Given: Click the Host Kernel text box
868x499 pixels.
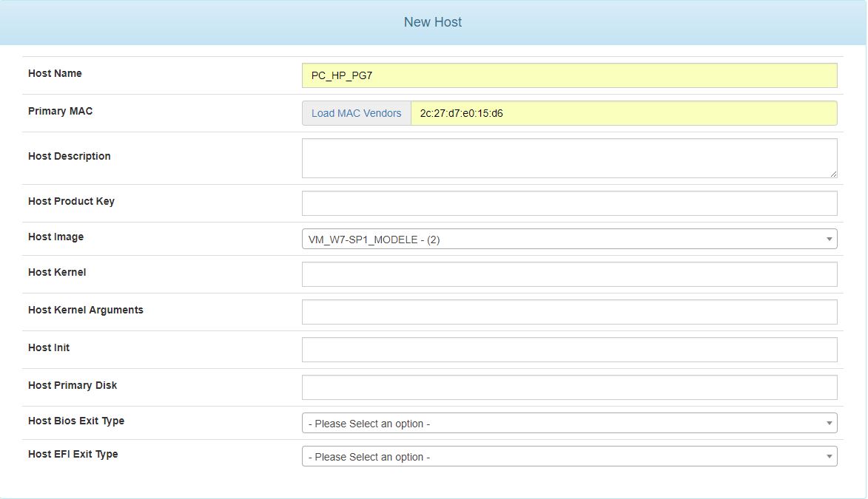Looking at the screenshot, I should 569,274.
